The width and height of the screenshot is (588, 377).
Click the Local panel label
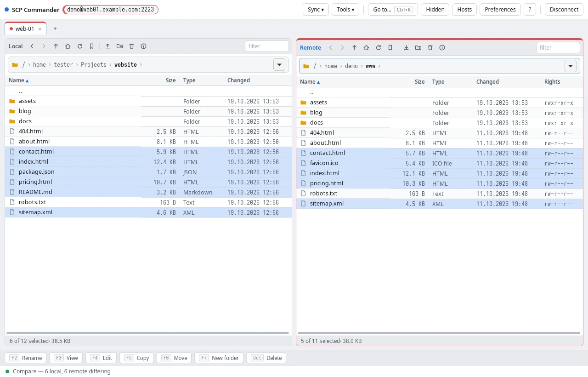pyautogui.click(x=16, y=46)
